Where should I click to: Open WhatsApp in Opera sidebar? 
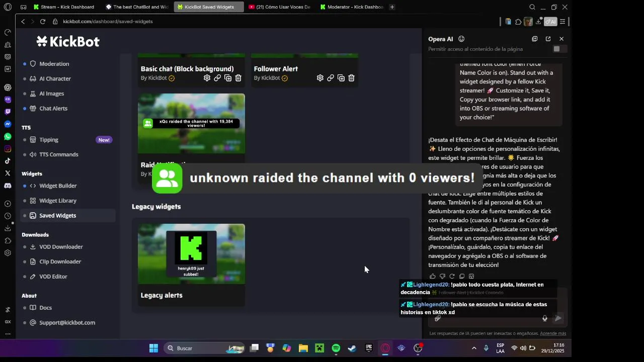(8, 136)
